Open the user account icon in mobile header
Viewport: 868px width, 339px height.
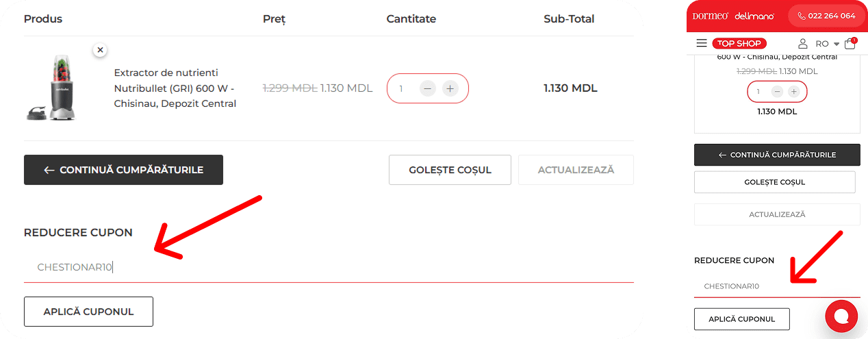pyautogui.click(x=803, y=43)
